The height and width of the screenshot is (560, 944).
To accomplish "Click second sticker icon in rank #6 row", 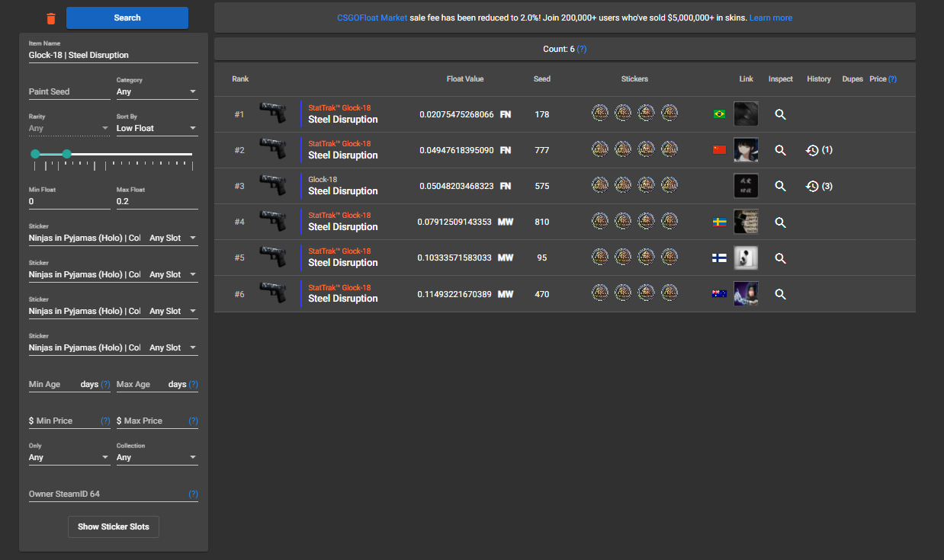I will [x=623, y=293].
